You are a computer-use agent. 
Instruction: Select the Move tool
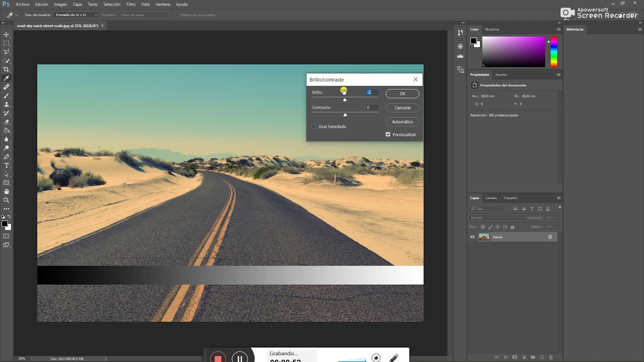click(x=7, y=35)
